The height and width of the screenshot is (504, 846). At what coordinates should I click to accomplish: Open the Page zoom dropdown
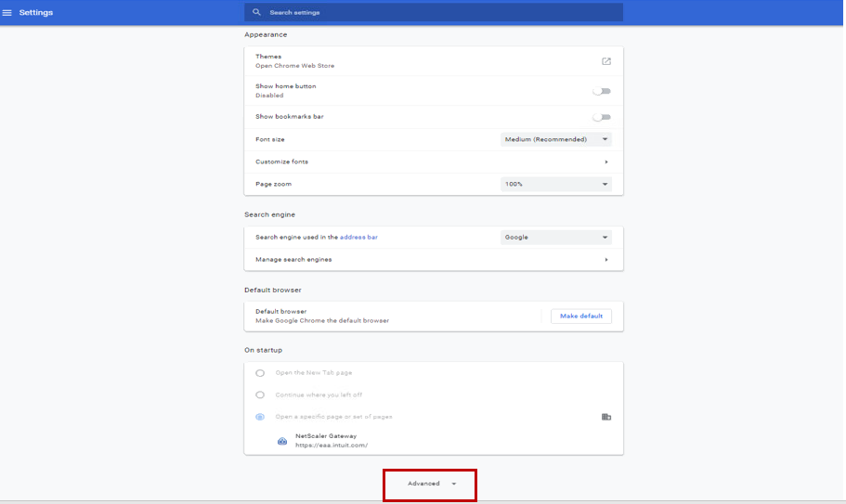tap(555, 184)
